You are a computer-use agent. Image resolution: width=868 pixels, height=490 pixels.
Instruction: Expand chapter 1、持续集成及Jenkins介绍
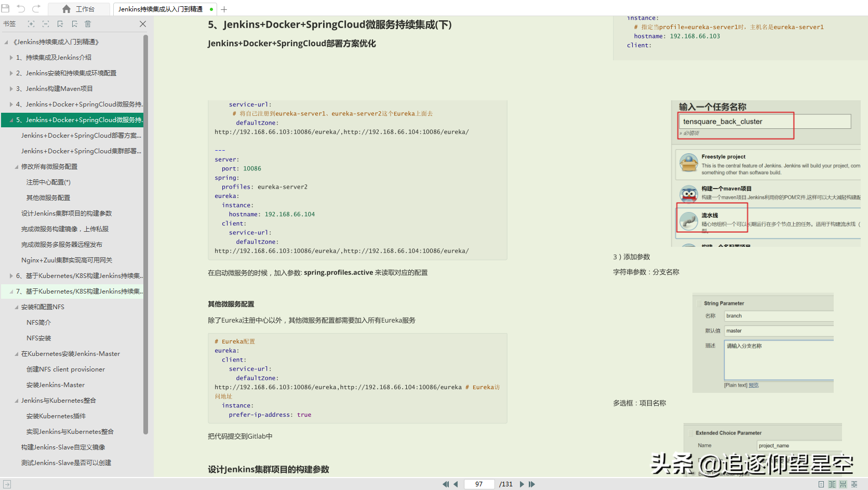tap(11, 58)
